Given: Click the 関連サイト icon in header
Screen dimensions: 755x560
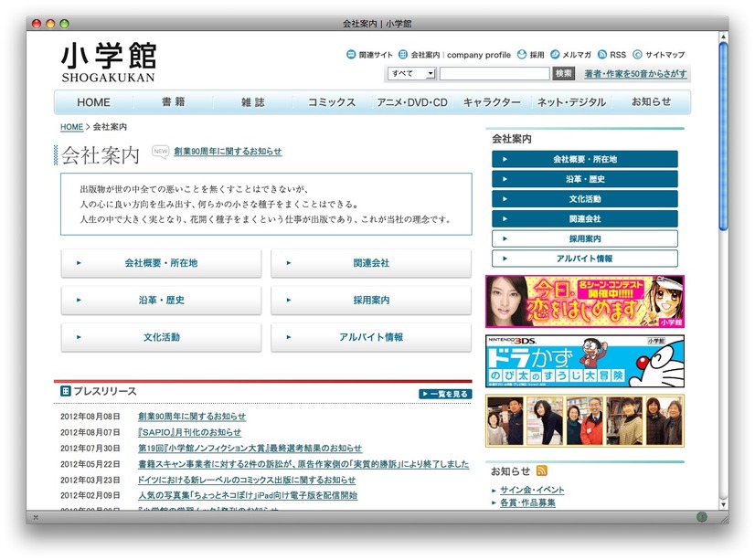Looking at the screenshot, I should pyautogui.click(x=351, y=55).
